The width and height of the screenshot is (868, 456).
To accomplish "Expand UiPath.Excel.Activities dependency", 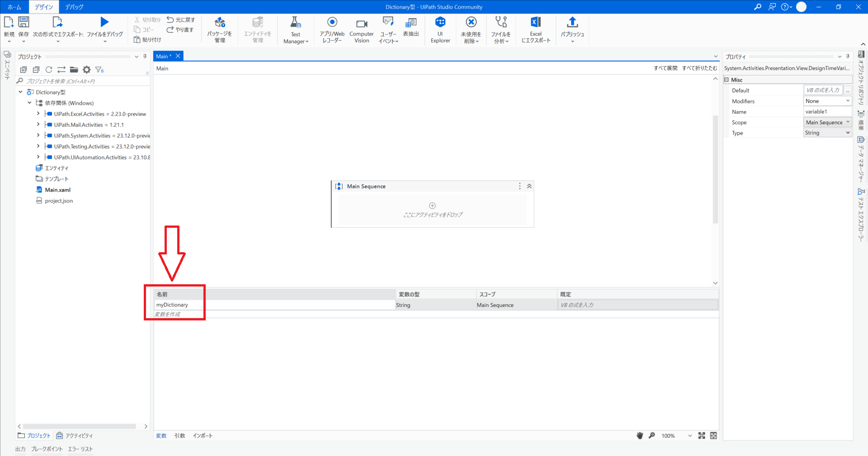I will tap(38, 113).
